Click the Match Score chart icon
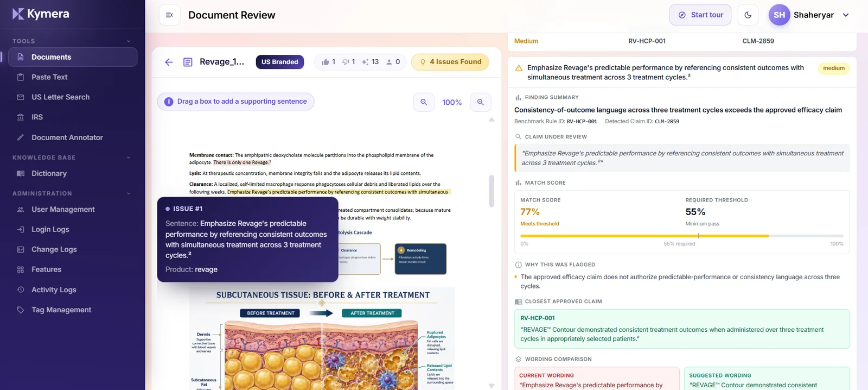868x390 pixels. [x=518, y=183]
